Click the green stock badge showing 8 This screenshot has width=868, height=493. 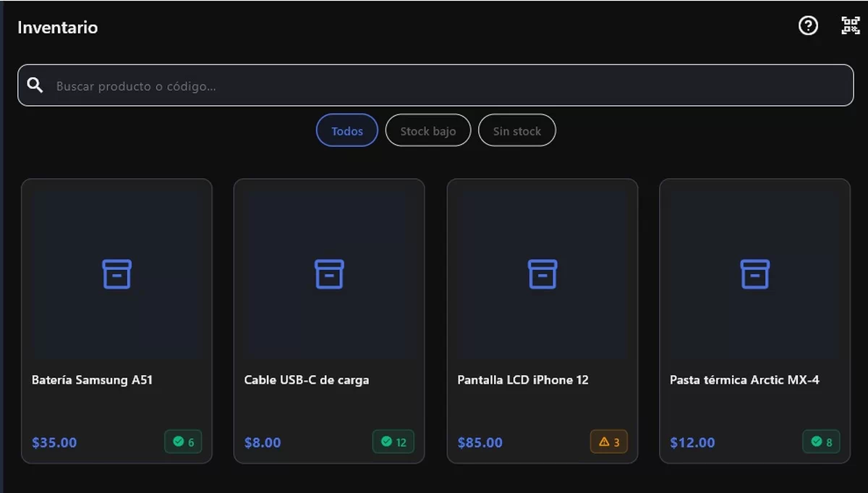point(822,442)
